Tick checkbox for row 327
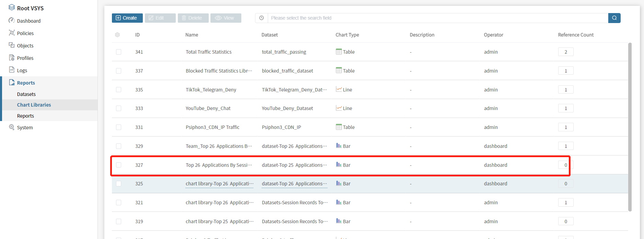 [x=119, y=165]
